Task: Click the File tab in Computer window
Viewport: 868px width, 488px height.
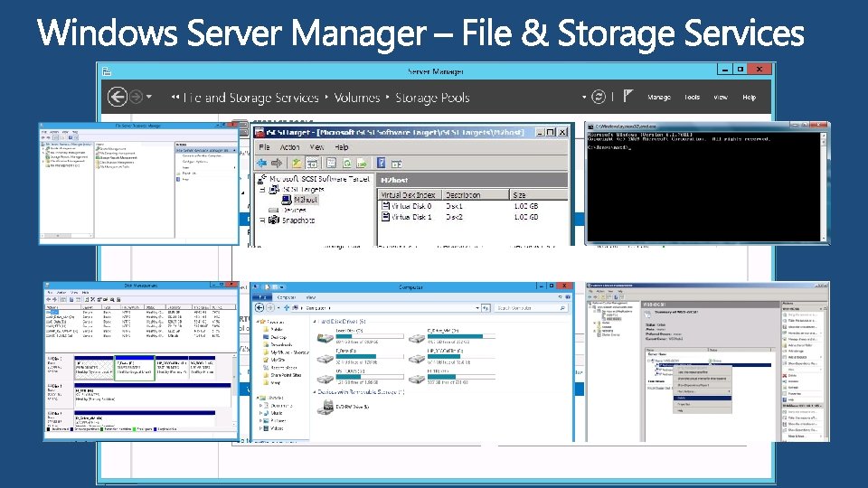Action: (262, 297)
